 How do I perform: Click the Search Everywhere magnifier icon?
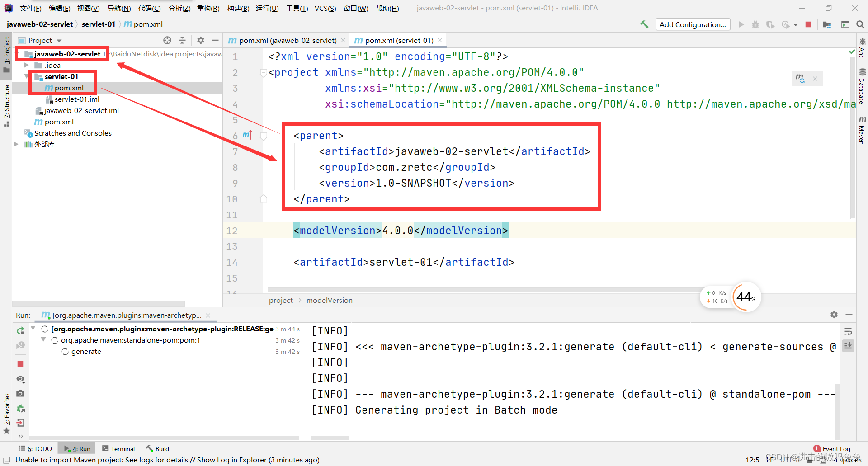point(860,24)
